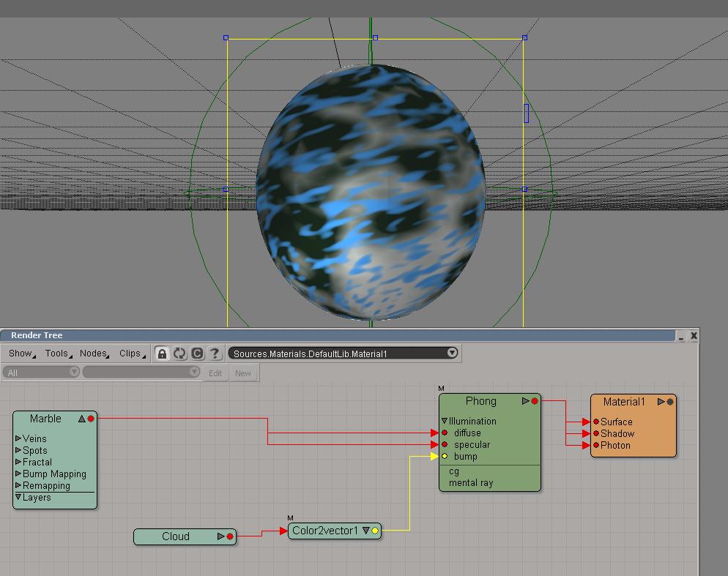
Task: Click the Phong node red output port
Action: click(535, 401)
